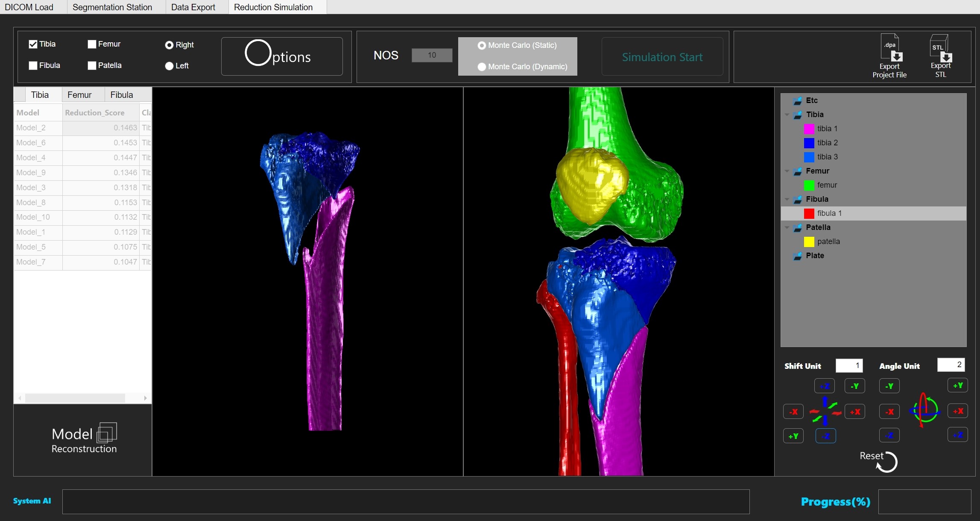This screenshot has height=521, width=980.
Task: Choose Monte Carlo (Dynamic) option
Action: click(x=482, y=67)
